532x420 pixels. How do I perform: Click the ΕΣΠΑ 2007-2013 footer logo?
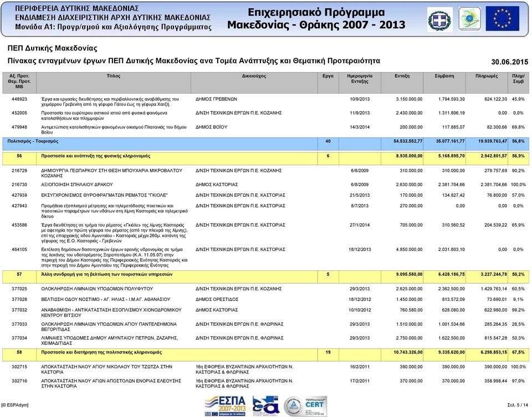coord(226,406)
